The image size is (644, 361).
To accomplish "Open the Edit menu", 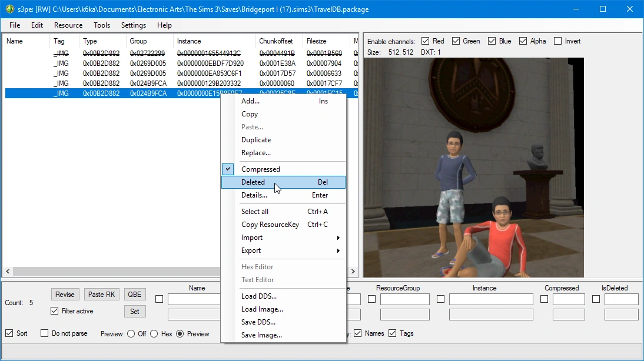I will tap(37, 25).
